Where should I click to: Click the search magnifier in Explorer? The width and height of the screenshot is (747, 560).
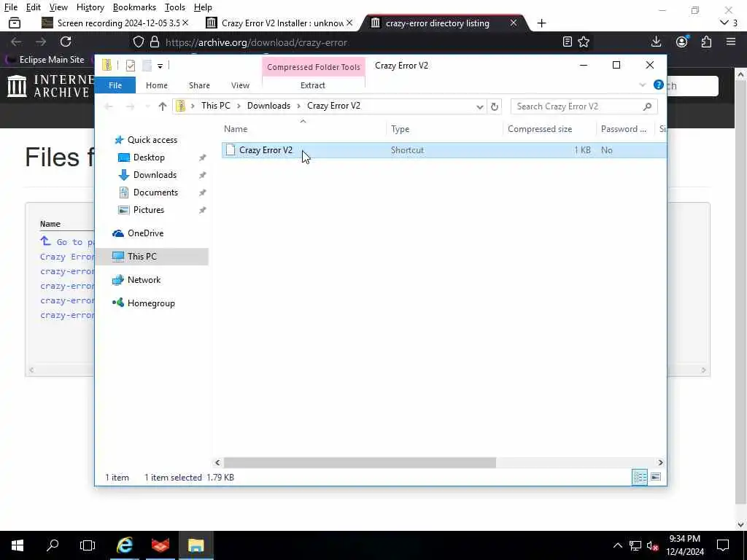[x=647, y=106]
